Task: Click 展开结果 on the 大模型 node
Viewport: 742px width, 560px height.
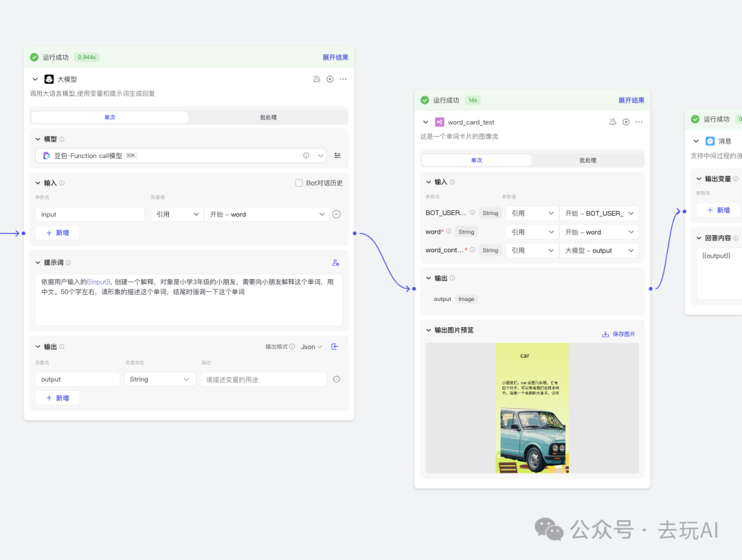Action: [x=335, y=57]
